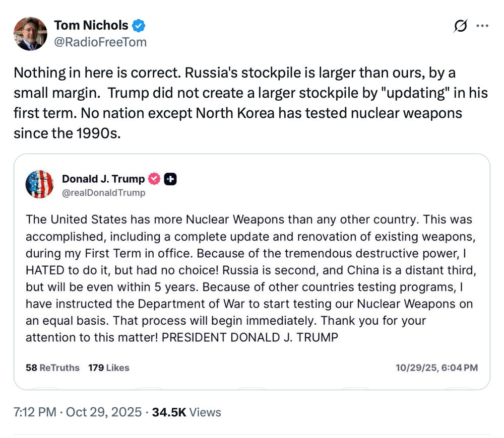The width and height of the screenshot is (504, 438).
Task: View the 58 ReTruths count
Action: click(x=52, y=368)
